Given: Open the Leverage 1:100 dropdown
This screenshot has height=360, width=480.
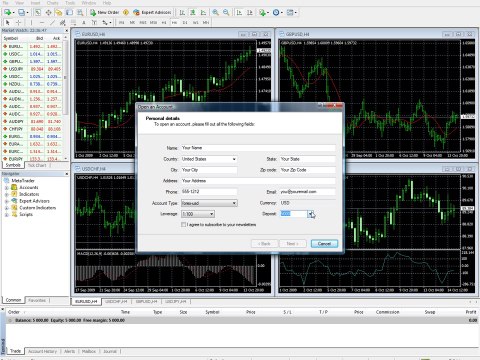Looking at the screenshot, I should pos(198,214).
